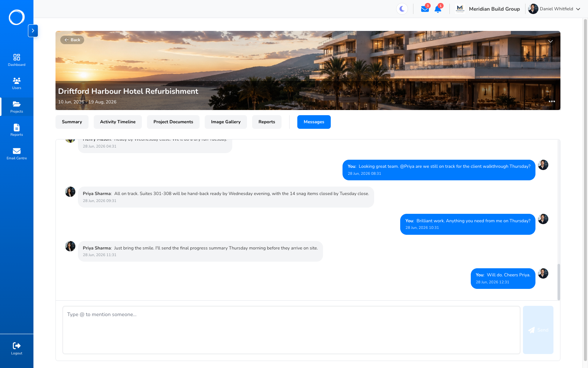Switch to the Activity Timeline tab
Image resolution: width=588 pixels, height=368 pixels.
118,122
